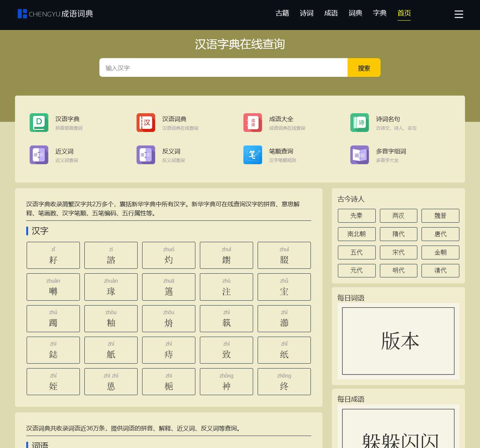
Task: Open the 汉语词典 word dictionary icon
Action: 145,123
